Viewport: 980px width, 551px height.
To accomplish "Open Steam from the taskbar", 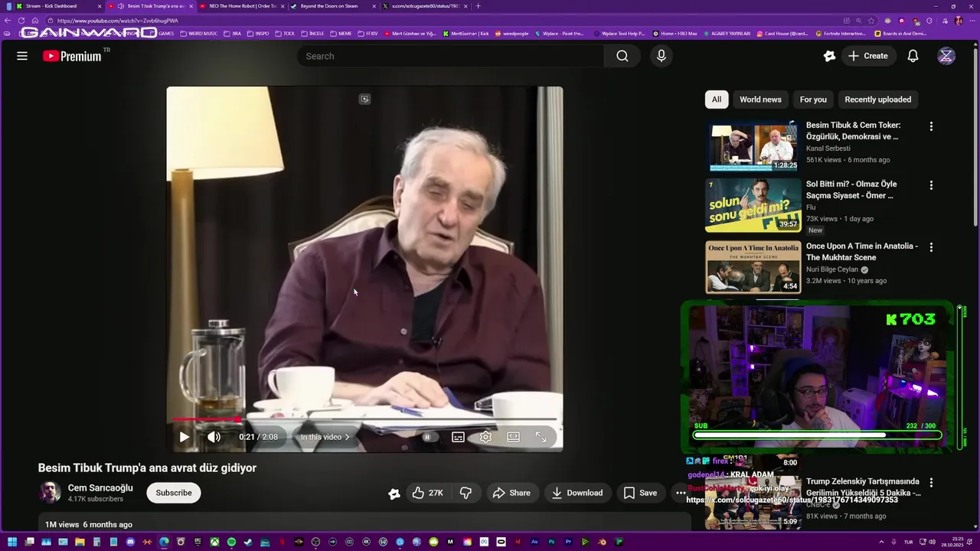I will (248, 543).
